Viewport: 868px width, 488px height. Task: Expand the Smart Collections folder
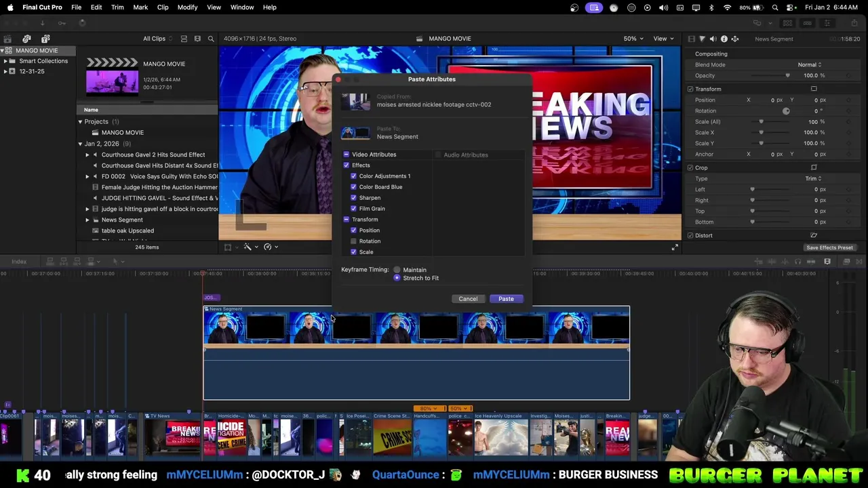click(5, 61)
